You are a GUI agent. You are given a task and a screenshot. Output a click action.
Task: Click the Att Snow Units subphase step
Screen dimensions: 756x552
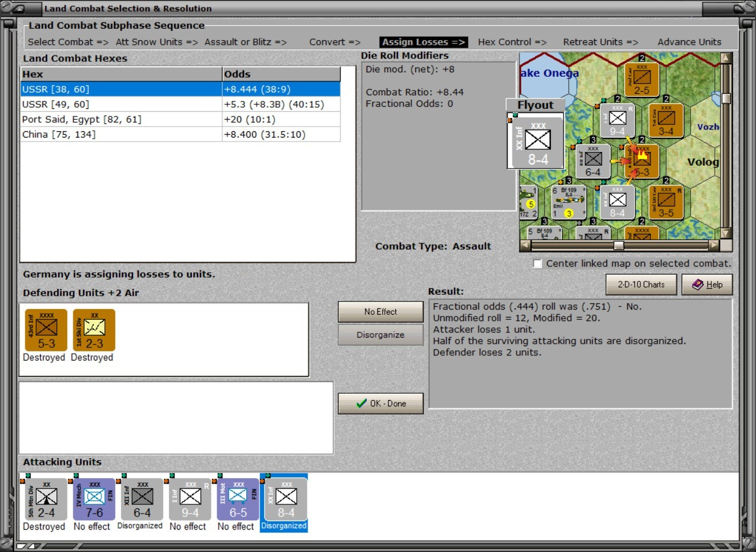click(157, 42)
